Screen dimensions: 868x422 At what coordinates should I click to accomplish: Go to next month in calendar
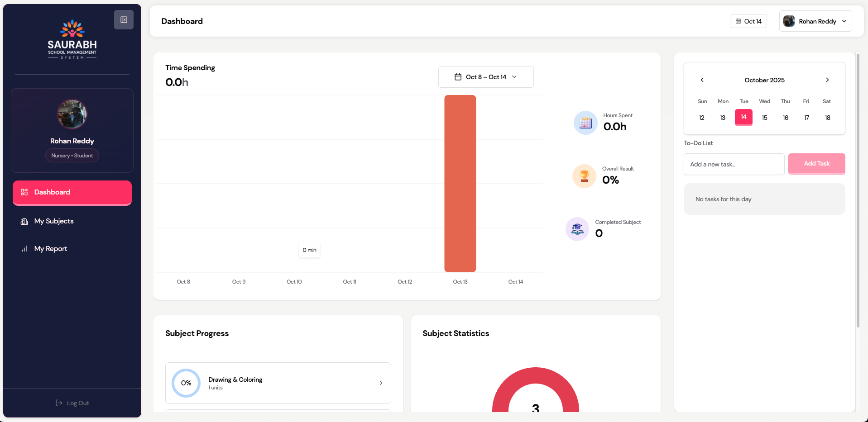click(x=827, y=80)
